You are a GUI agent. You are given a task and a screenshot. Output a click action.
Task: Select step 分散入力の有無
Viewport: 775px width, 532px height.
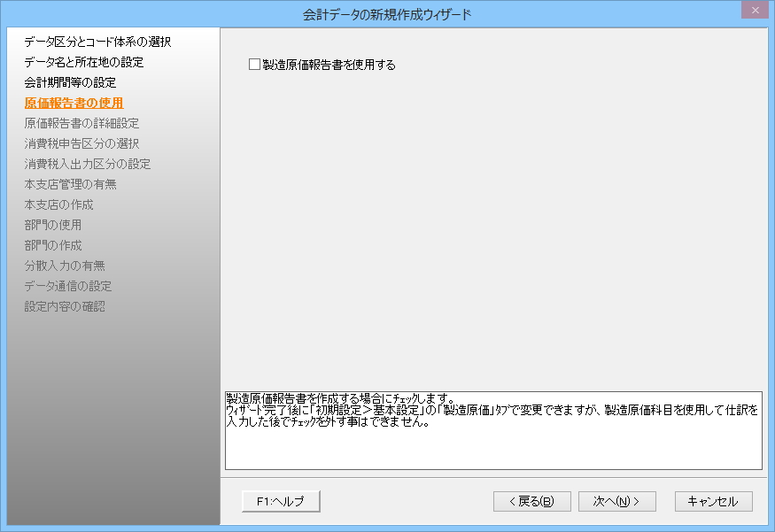pos(65,266)
